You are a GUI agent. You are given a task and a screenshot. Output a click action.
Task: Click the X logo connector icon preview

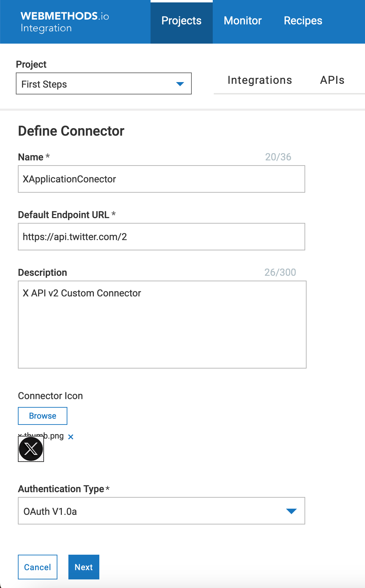pyautogui.click(x=31, y=449)
